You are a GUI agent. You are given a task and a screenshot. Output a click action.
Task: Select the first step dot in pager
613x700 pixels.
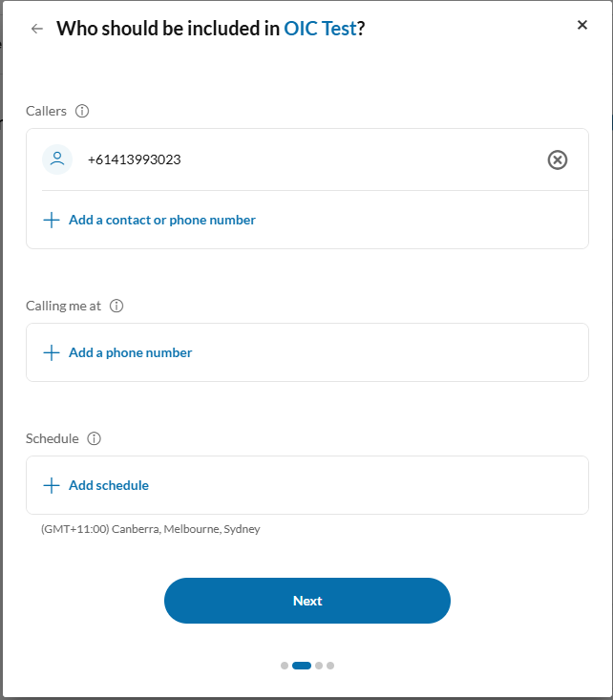285,666
